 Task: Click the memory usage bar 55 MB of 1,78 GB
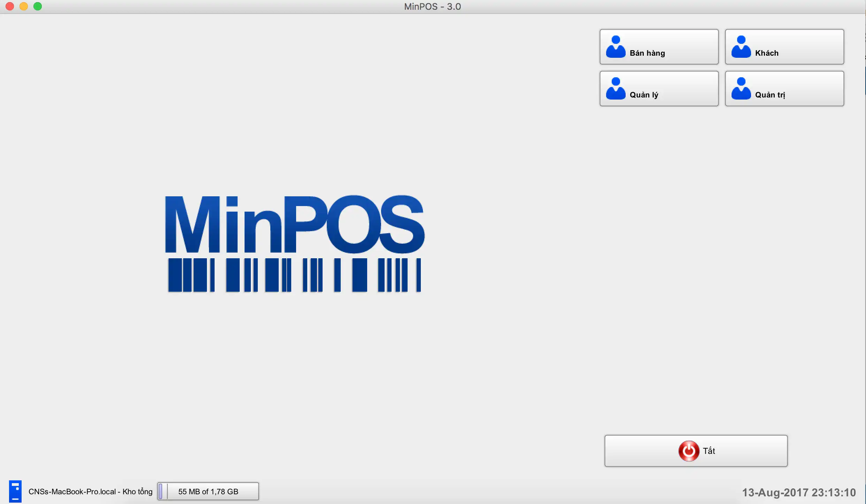[x=208, y=491]
